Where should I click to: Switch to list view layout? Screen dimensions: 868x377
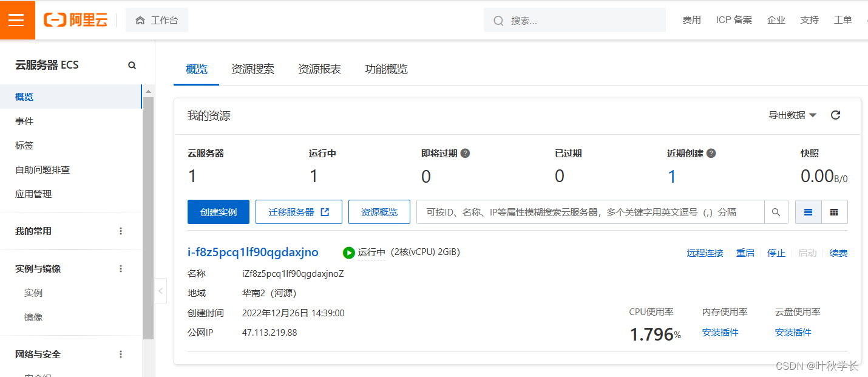[x=808, y=212]
